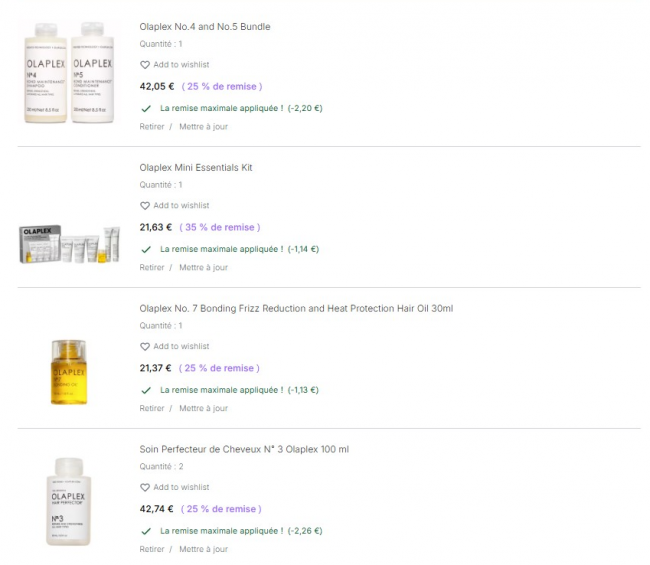Remove Soin Perfecteur N° 3 with Retirer
650x565 pixels.
pos(152,549)
